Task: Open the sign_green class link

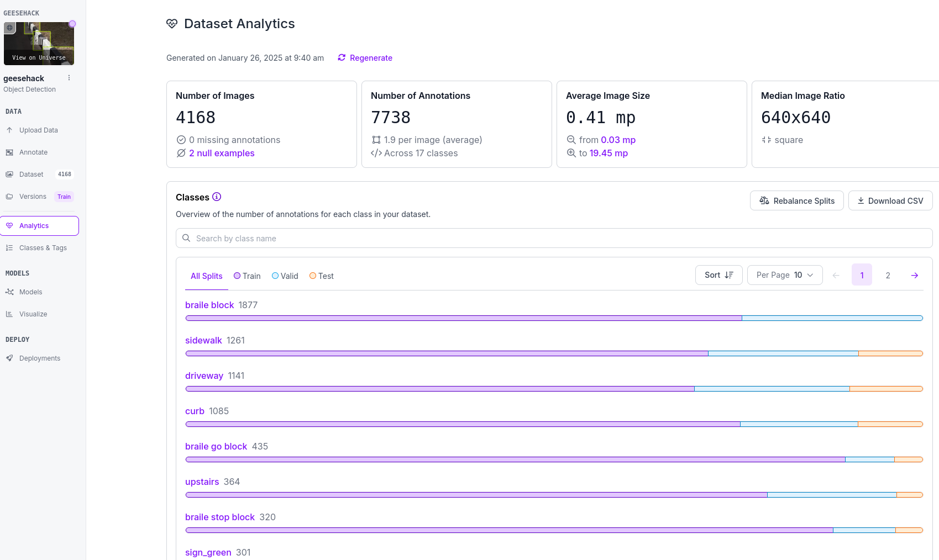Action: pos(208,552)
